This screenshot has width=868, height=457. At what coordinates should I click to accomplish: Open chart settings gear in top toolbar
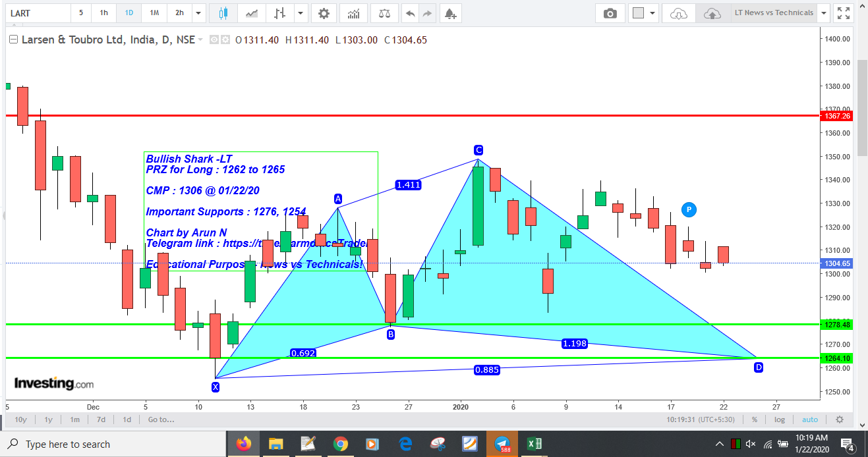[323, 13]
